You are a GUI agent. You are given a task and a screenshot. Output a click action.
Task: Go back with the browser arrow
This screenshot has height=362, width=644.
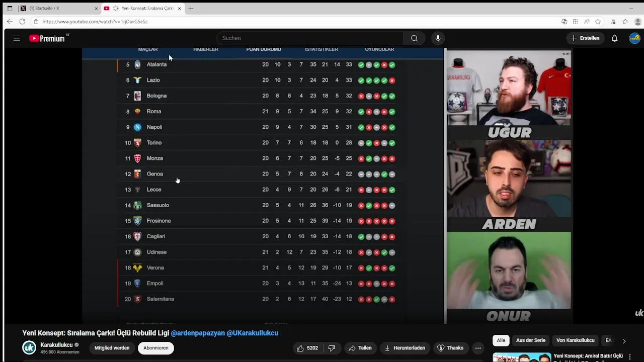[x=10, y=22]
